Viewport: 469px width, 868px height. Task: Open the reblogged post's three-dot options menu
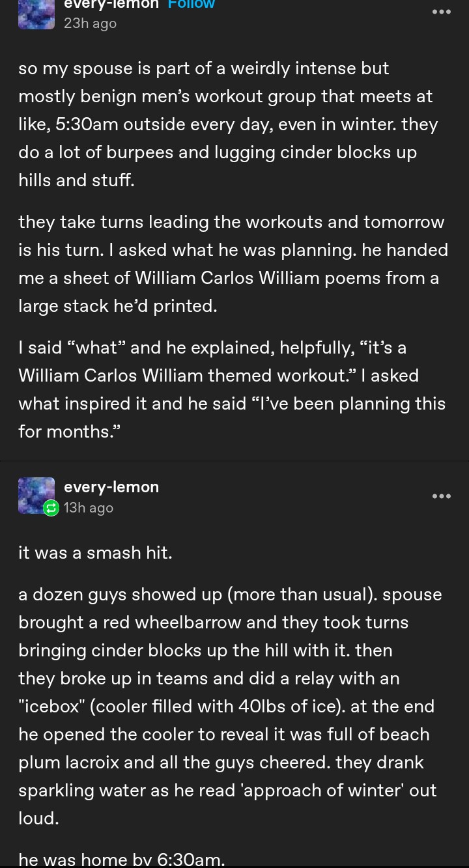442,496
